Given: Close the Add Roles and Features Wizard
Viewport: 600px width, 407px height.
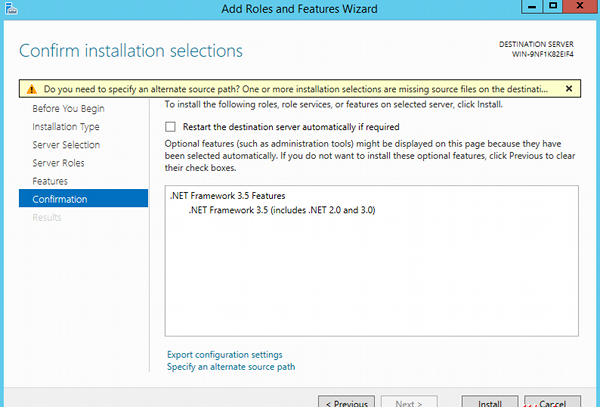Looking at the screenshot, I should (x=579, y=6).
